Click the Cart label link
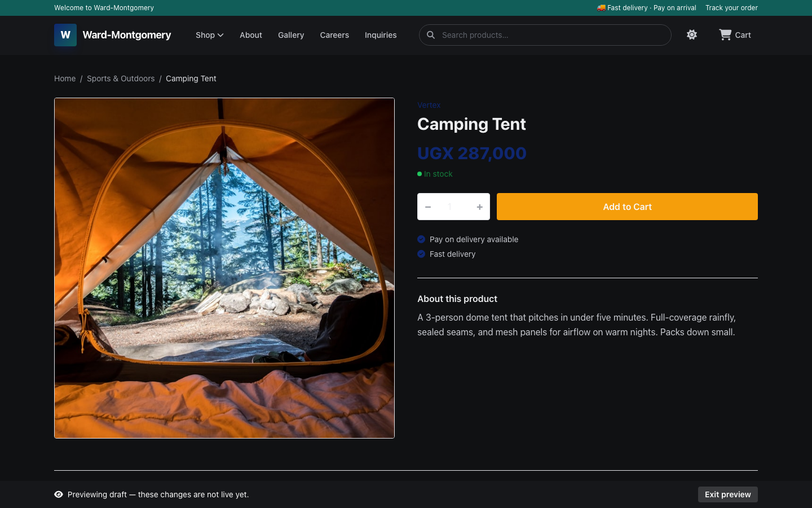This screenshot has height=508, width=812. point(743,35)
